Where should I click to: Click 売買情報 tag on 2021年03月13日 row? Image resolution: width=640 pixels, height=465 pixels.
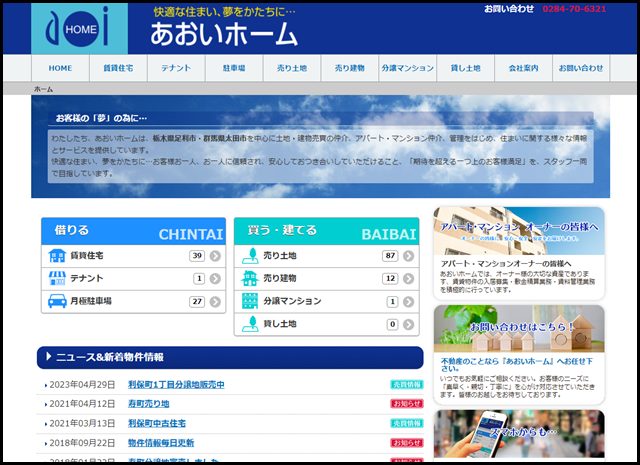pyautogui.click(x=407, y=423)
